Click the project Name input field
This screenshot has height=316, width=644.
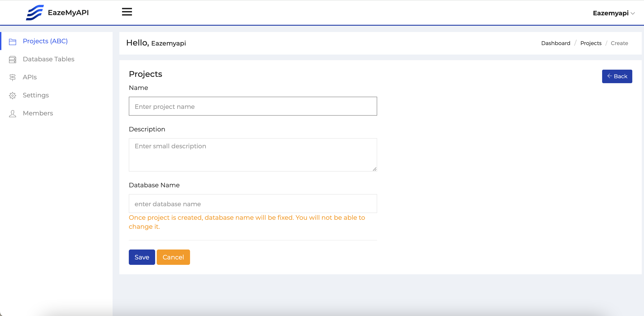(252, 106)
